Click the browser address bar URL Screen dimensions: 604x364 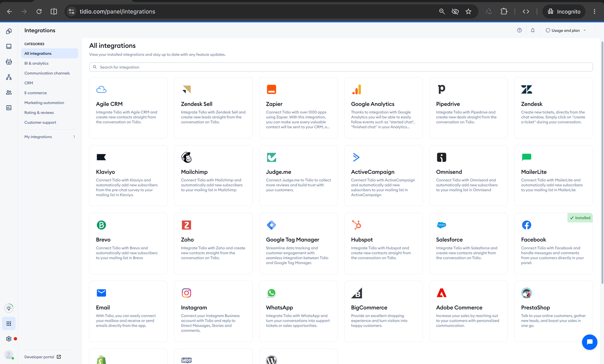click(x=117, y=12)
